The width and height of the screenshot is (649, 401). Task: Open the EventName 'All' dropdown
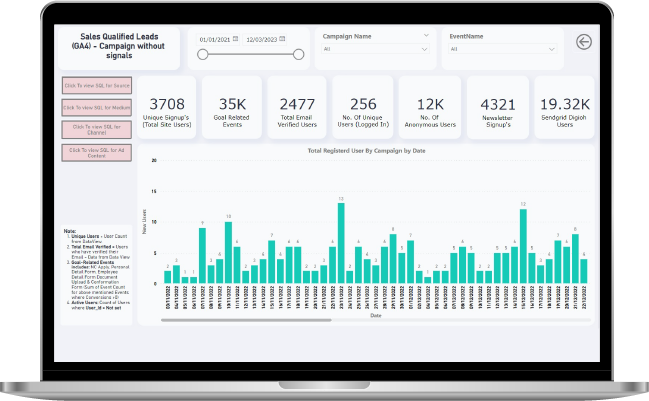point(502,49)
